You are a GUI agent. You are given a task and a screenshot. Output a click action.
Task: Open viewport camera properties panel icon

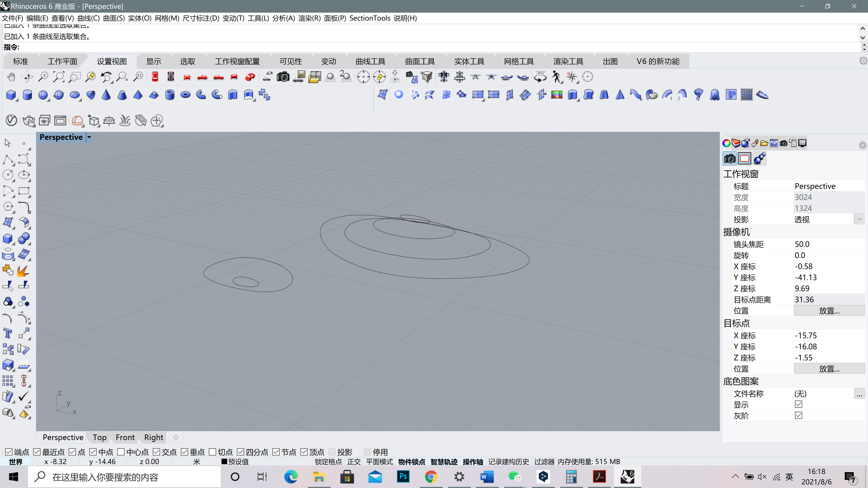coord(729,159)
